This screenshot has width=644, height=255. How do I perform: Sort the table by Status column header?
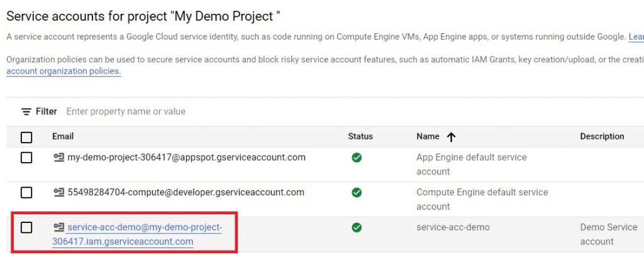(360, 136)
